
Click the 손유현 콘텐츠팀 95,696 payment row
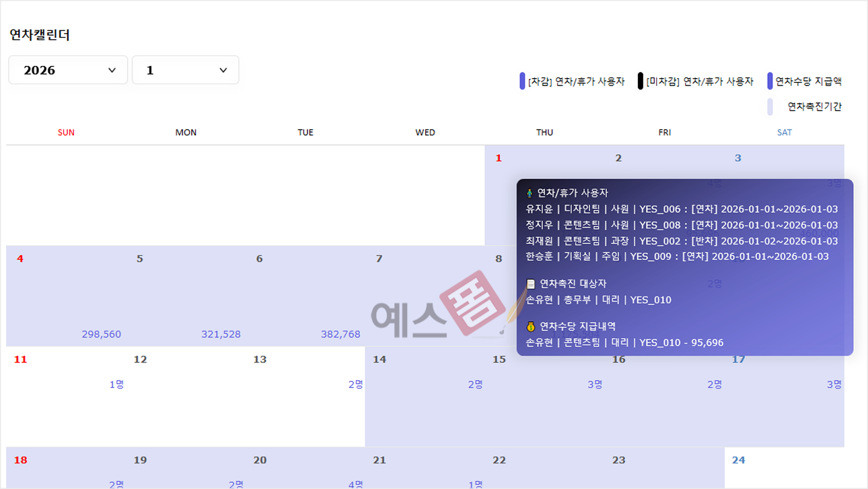pyautogui.click(x=624, y=343)
